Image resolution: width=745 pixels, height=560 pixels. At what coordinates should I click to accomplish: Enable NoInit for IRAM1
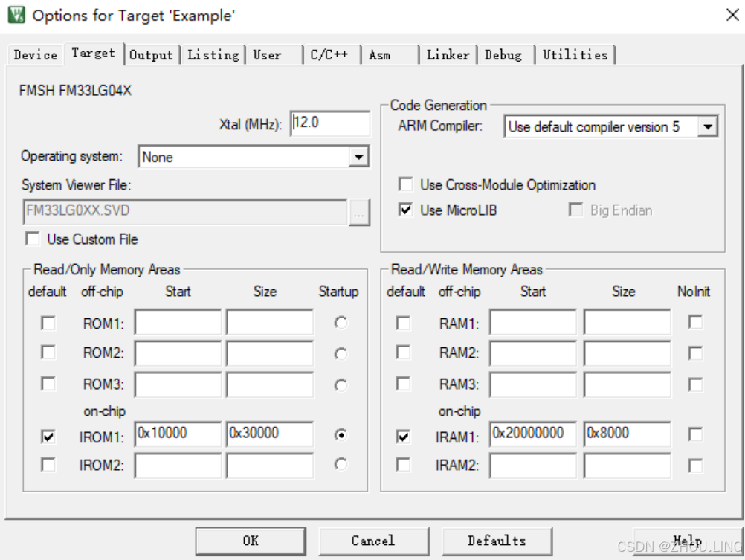tap(696, 434)
